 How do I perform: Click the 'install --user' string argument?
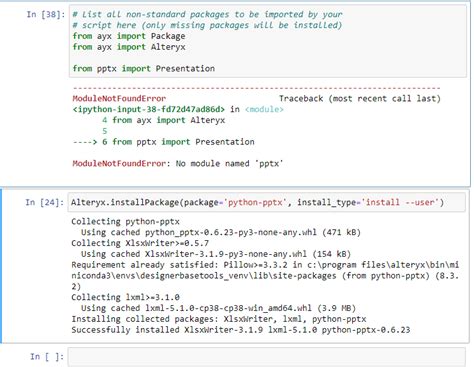400,202
